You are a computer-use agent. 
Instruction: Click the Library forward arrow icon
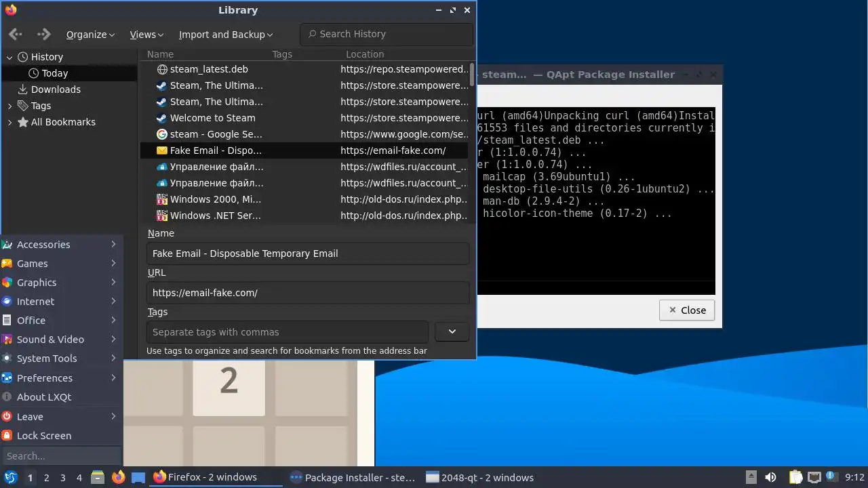[x=44, y=34]
